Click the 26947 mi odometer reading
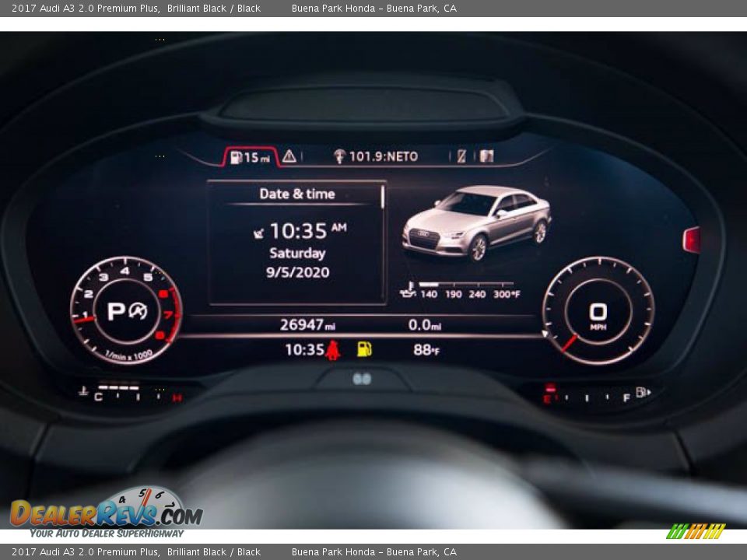Screen dimensions: 747x560 (307, 325)
